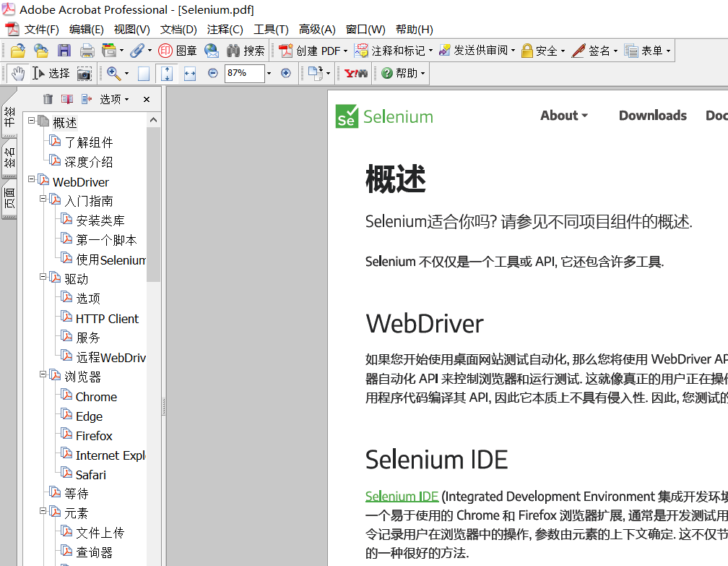Collapse the 元素 bookmark node
728x566 pixels.
(x=43, y=510)
